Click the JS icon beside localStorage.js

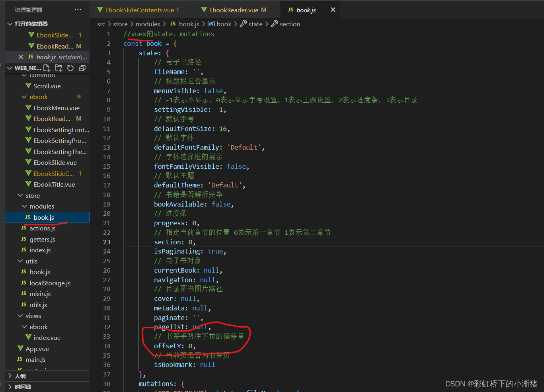tap(23, 283)
